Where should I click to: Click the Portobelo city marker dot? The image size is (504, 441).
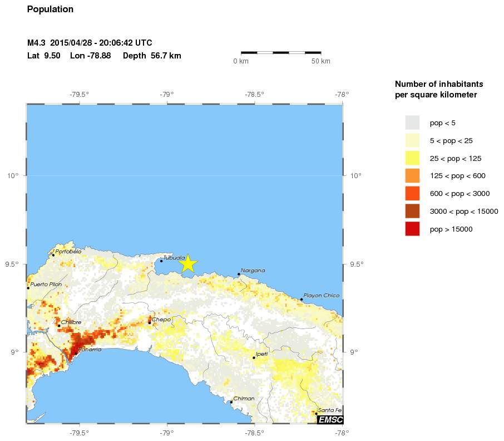[53, 255]
